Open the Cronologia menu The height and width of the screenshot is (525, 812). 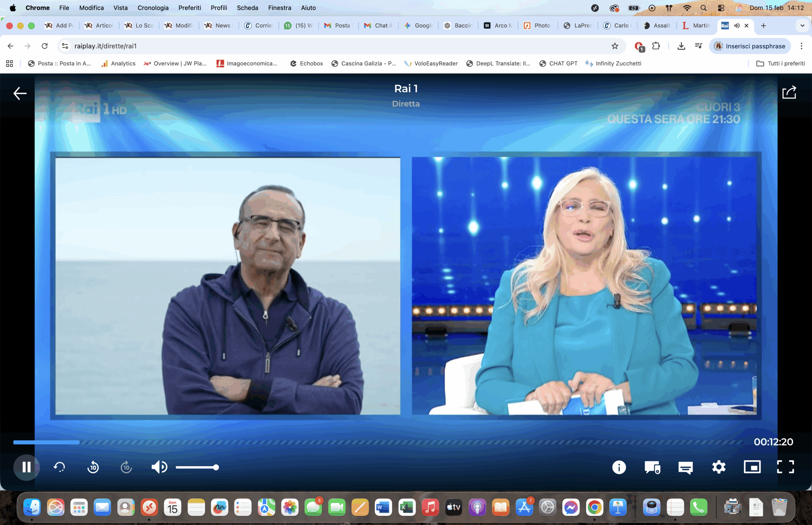tap(153, 8)
